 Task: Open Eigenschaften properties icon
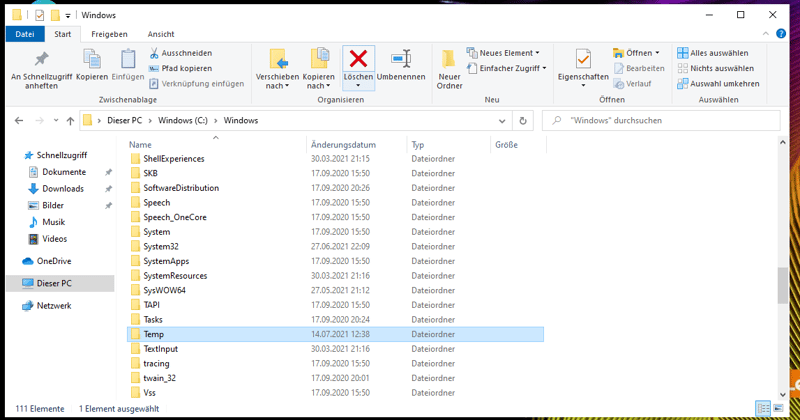(583, 60)
